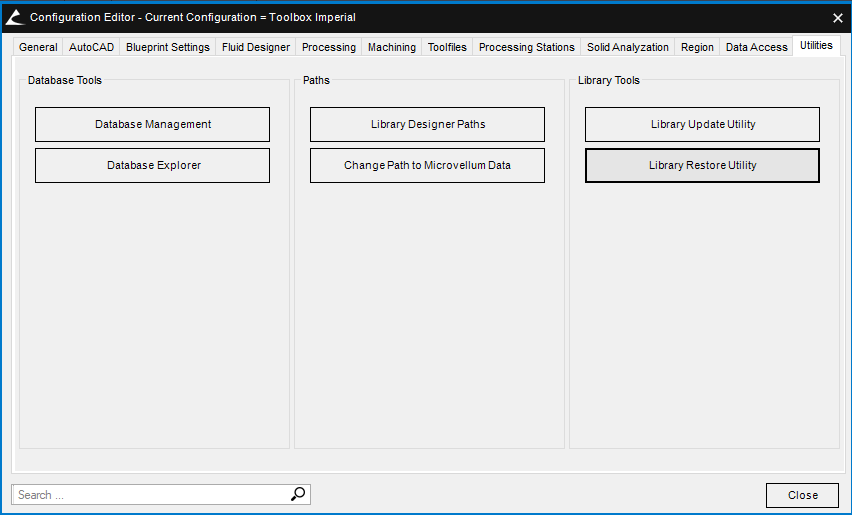The image size is (852, 515).
Task: Close the Configuration Editor window with X
Action: coord(837,17)
